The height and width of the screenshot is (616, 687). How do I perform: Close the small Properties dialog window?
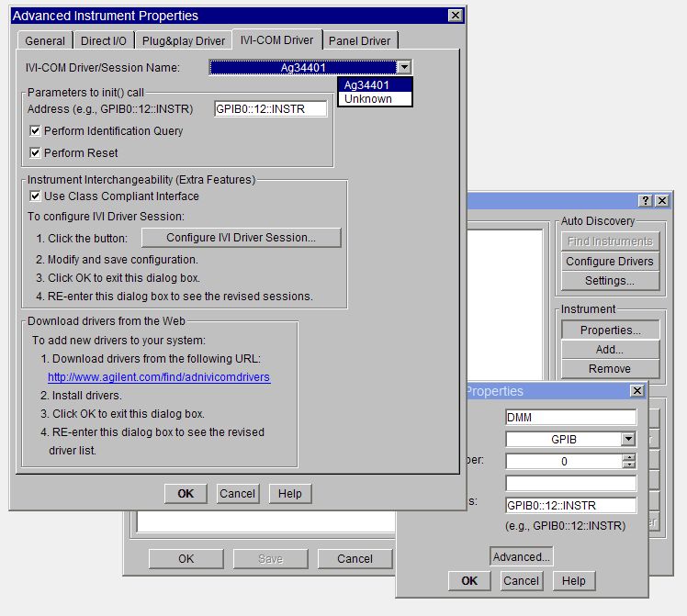click(x=636, y=391)
